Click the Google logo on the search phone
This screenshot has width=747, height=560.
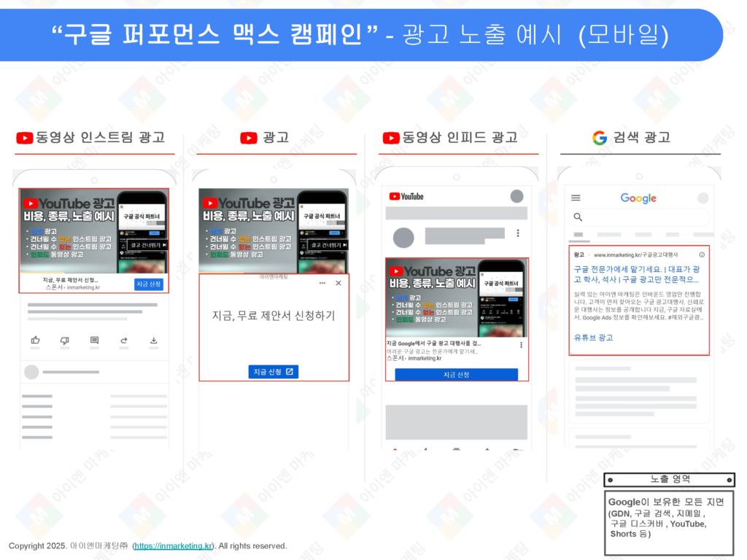tap(638, 198)
